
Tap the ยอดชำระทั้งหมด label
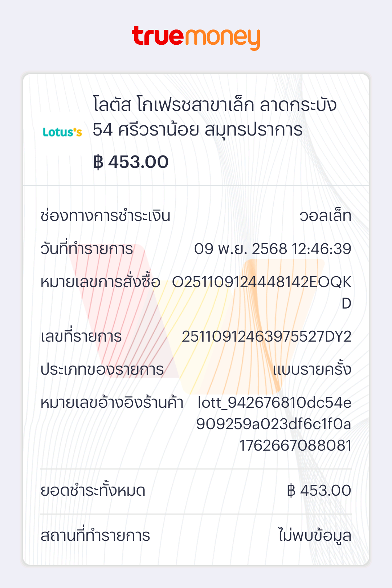pyautogui.click(x=93, y=491)
